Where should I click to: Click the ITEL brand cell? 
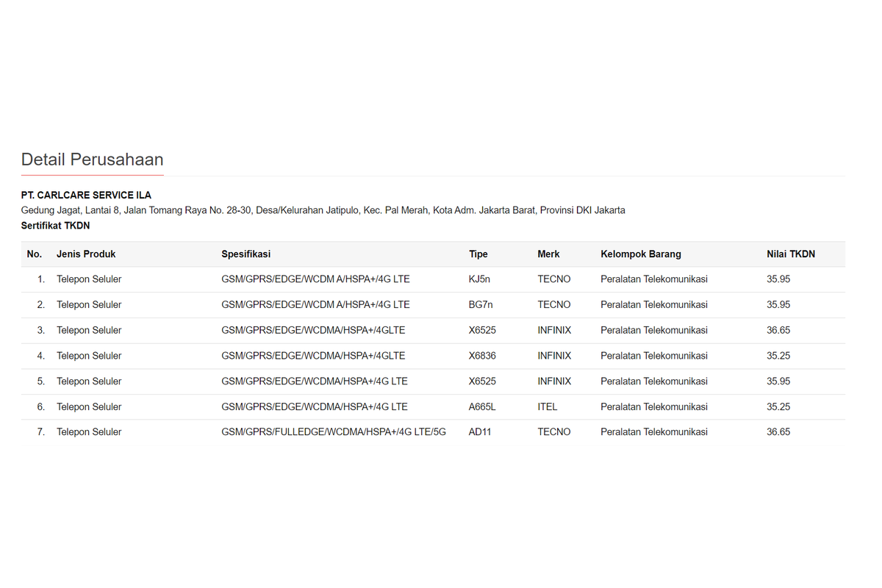coord(547,406)
